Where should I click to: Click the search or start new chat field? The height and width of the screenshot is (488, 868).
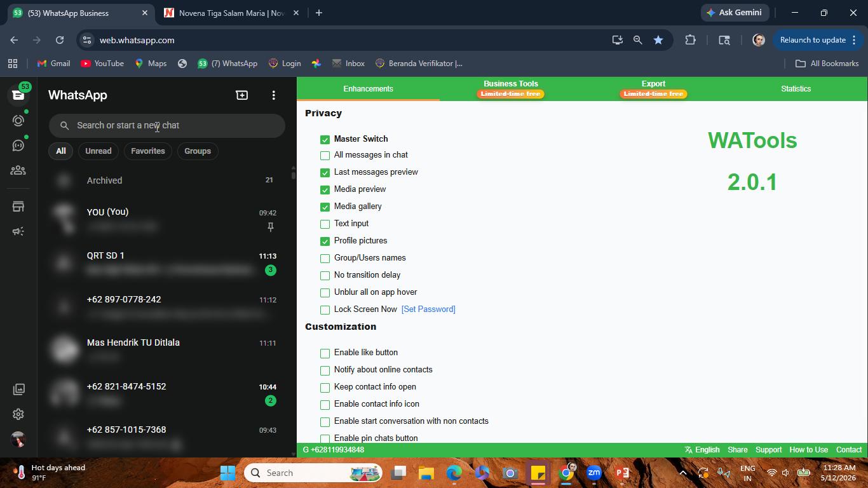[x=167, y=125]
